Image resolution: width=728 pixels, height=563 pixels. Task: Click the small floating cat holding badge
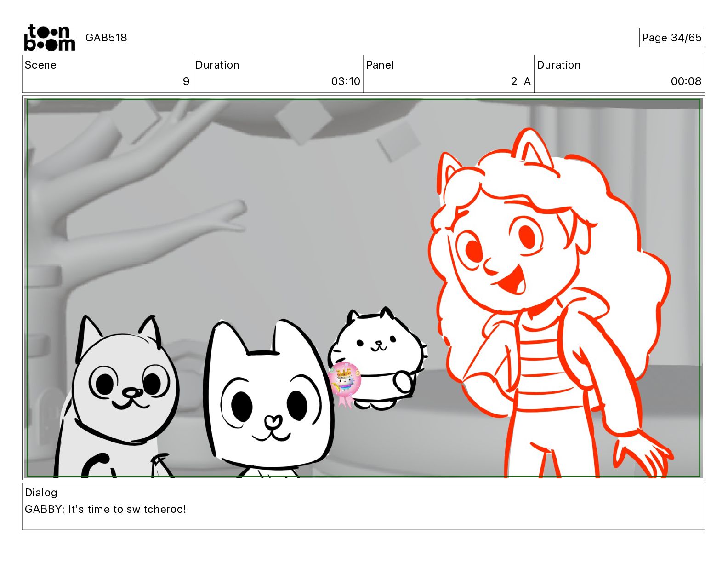pyautogui.click(x=377, y=359)
